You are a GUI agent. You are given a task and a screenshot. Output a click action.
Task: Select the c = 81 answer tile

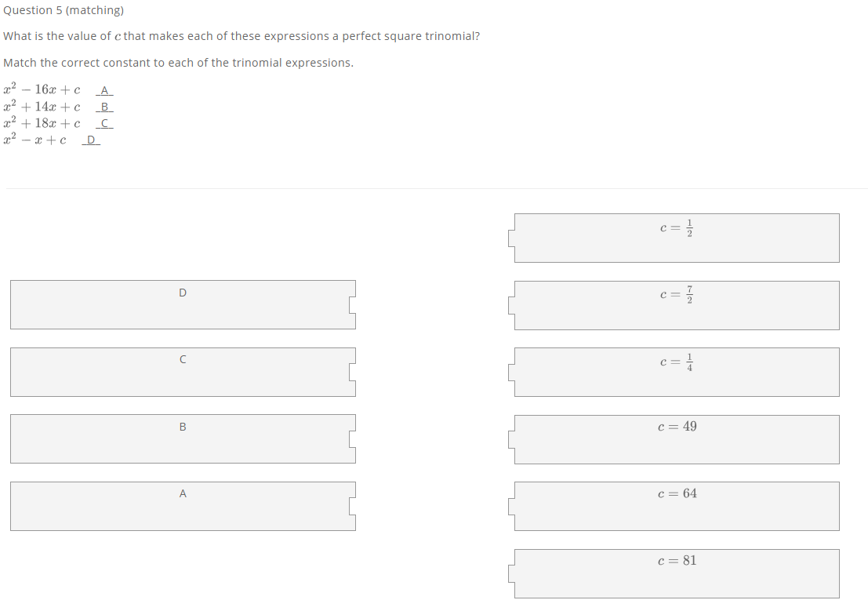click(676, 573)
